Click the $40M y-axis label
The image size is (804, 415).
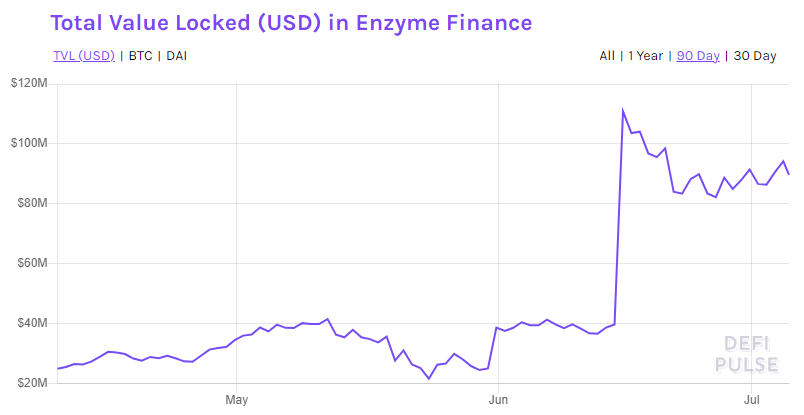[x=30, y=323]
